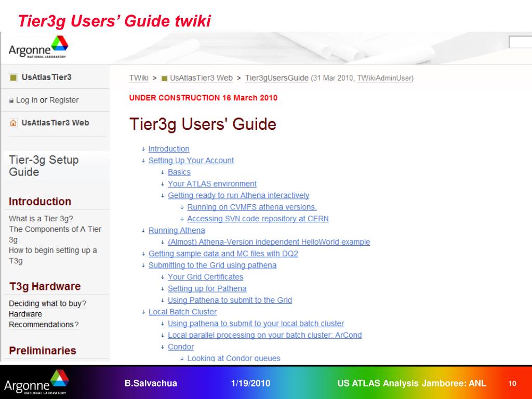
Task: Open the Local Batch Cluster link
Action: (x=182, y=312)
